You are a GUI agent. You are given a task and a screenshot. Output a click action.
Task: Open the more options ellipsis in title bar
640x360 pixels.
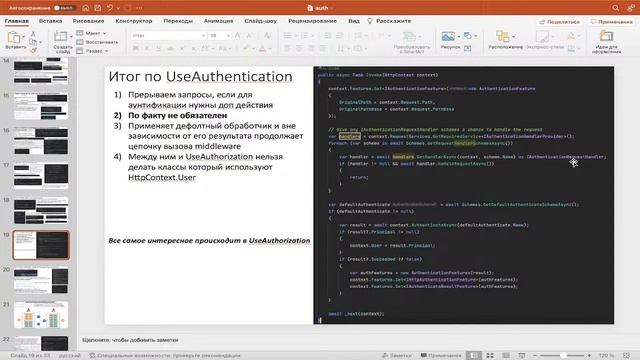pos(140,8)
